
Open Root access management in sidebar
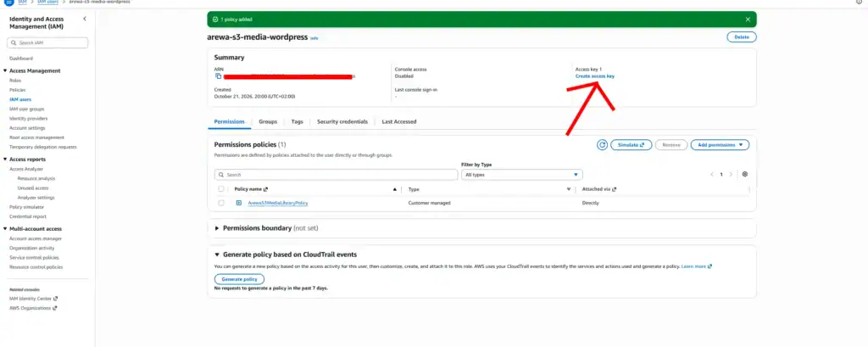tap(36, 137)
